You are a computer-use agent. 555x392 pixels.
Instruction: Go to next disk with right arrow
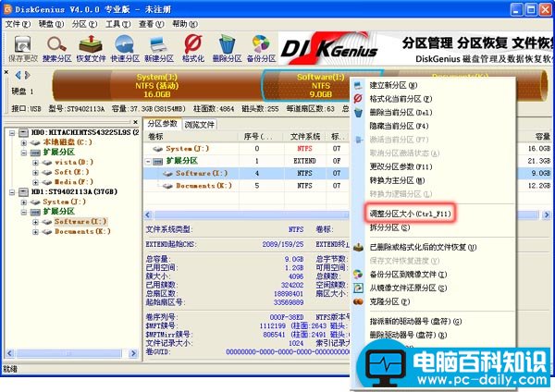[x=27, y=75]
